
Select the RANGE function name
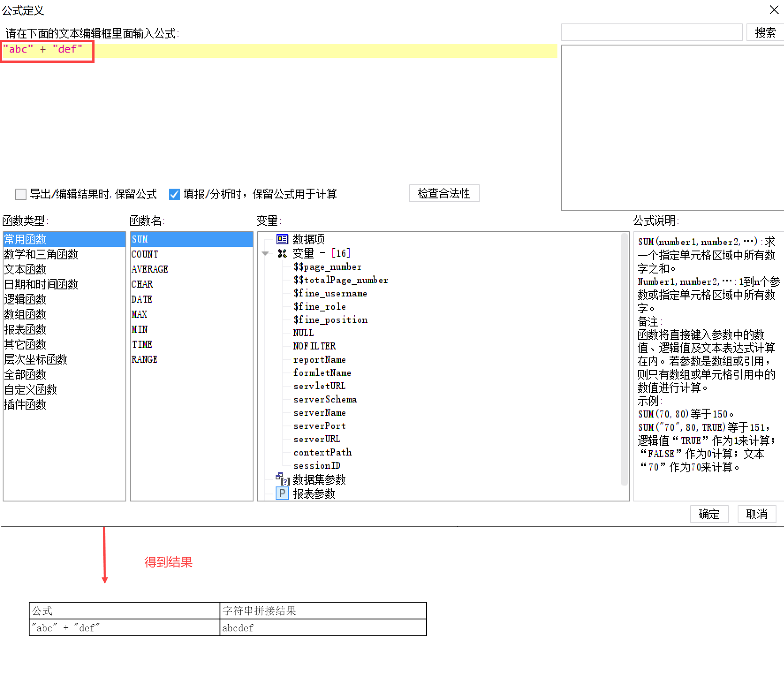[x=192, y=360]
